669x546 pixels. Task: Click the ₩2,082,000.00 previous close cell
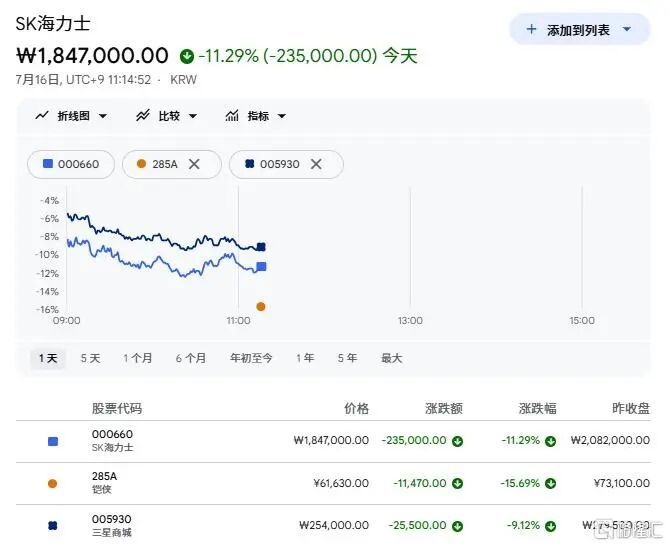click(x=610, y=441)
